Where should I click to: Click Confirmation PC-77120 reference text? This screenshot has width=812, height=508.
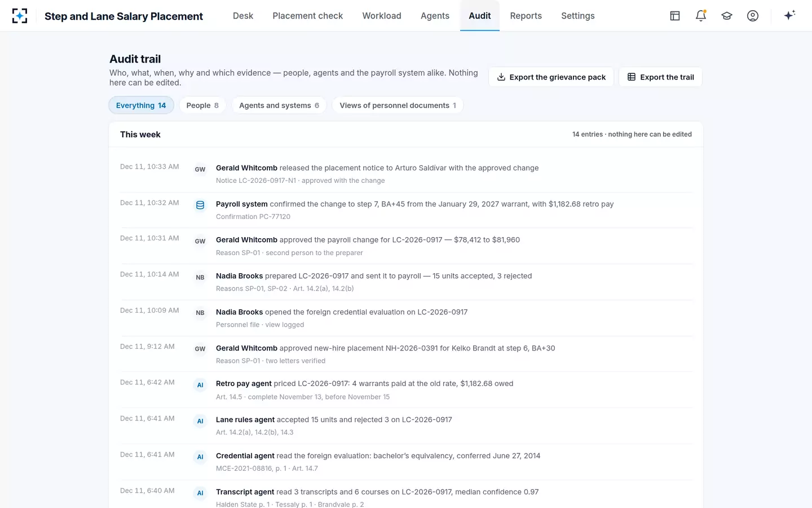[253, 217]
